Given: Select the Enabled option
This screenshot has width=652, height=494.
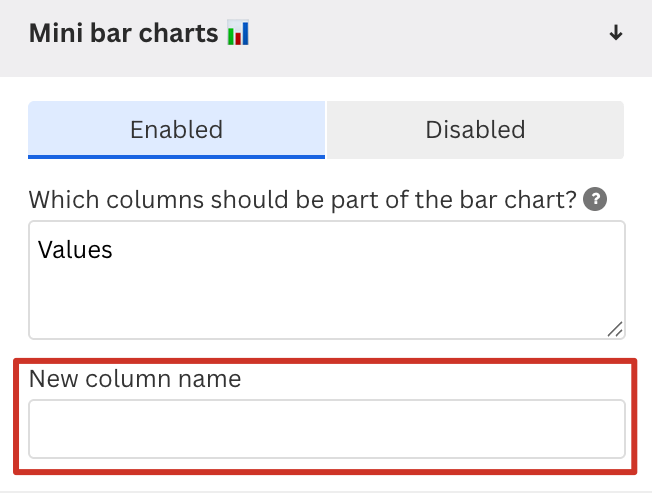Looking at the screenshot, I should point(176,129).
